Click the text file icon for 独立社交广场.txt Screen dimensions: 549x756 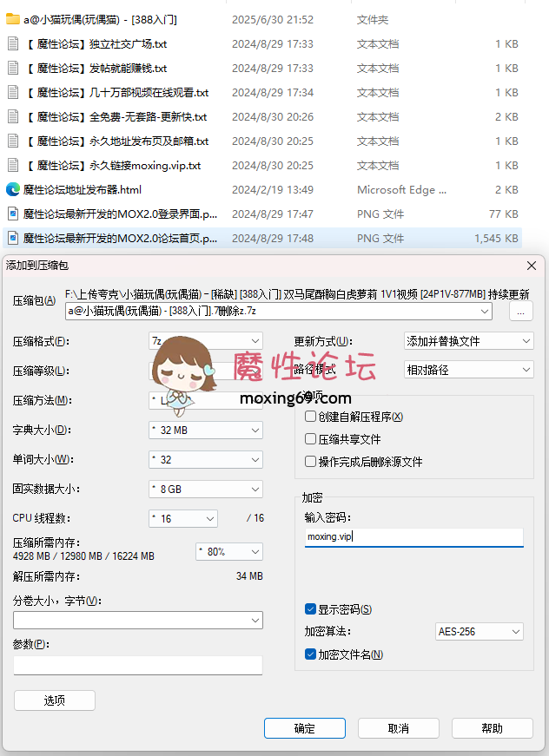pos(13,44)
